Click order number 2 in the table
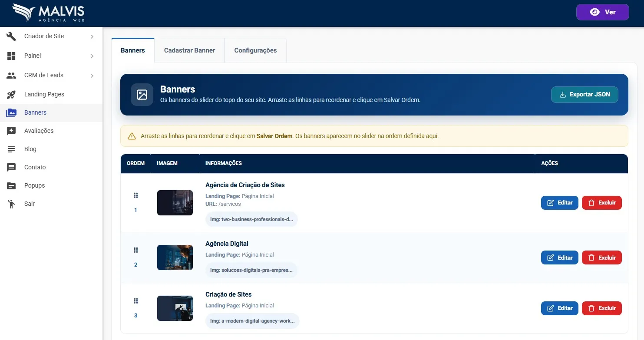This screenshot has width=644, height=340. [x=135, y=264]
